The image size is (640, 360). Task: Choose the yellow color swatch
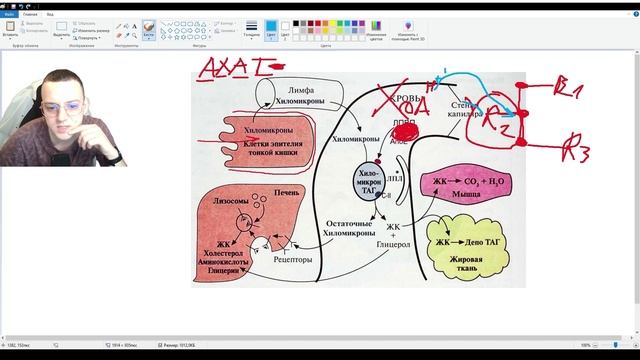coord(333,24)
